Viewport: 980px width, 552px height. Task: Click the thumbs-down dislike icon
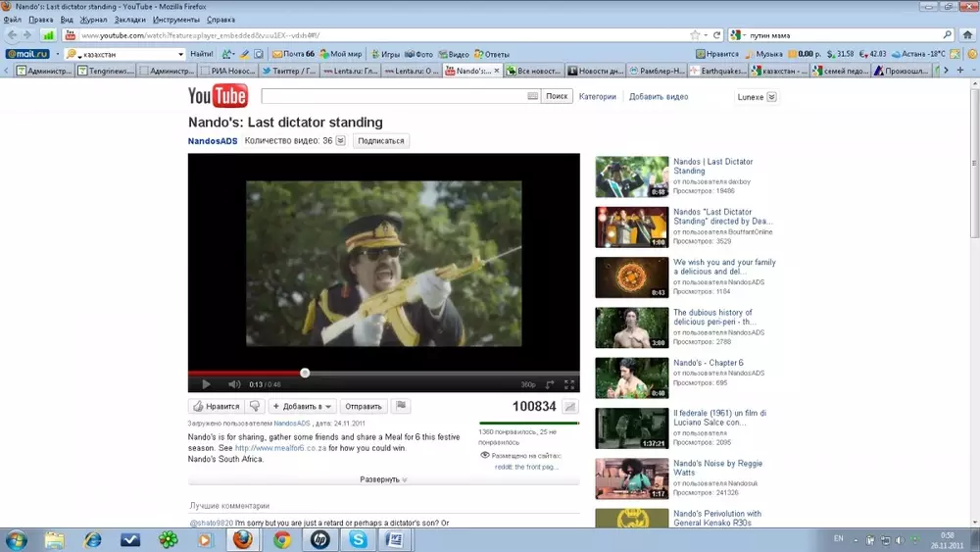(255, 406)
